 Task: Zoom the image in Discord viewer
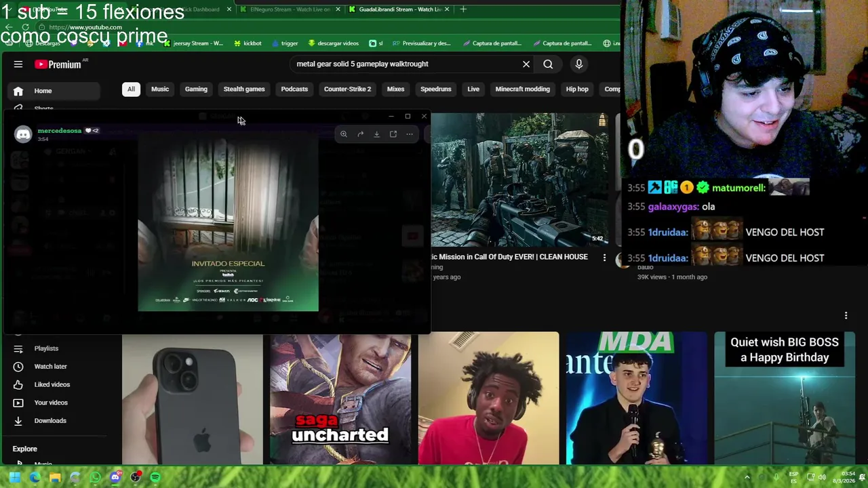point(344,134)
